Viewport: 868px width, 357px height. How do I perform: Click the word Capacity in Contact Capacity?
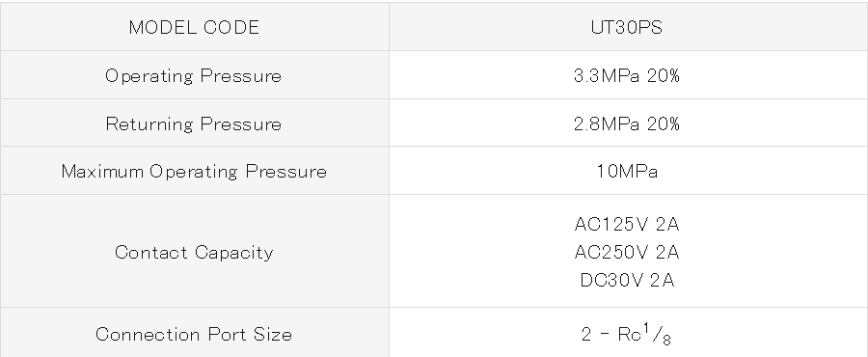pyautogui.click(x=234, y=253)
